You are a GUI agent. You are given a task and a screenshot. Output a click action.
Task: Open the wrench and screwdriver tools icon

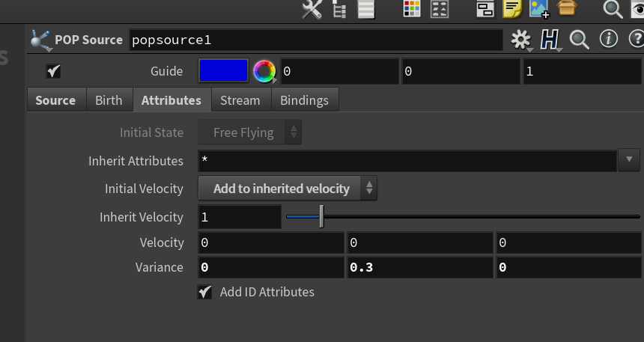point(312,9)
